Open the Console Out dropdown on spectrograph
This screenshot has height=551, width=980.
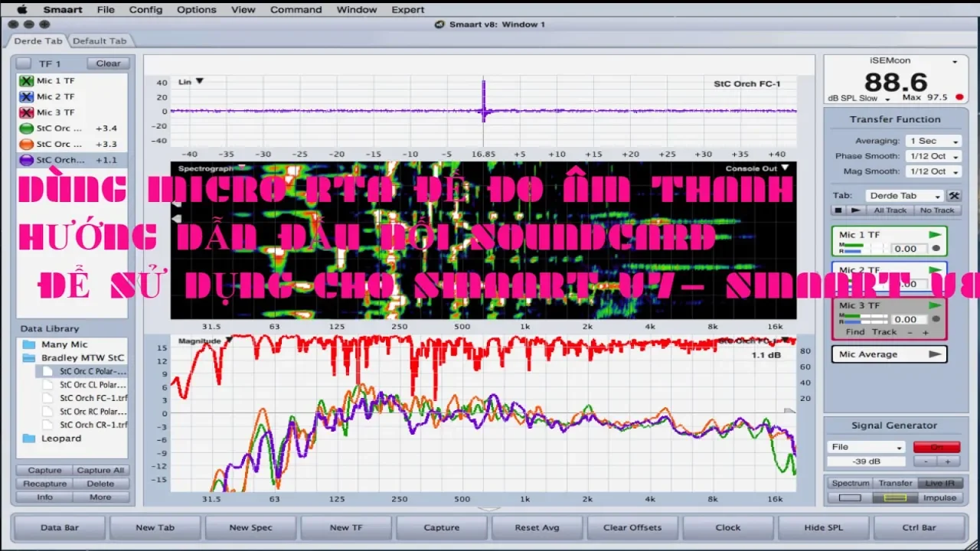(758, 168)
